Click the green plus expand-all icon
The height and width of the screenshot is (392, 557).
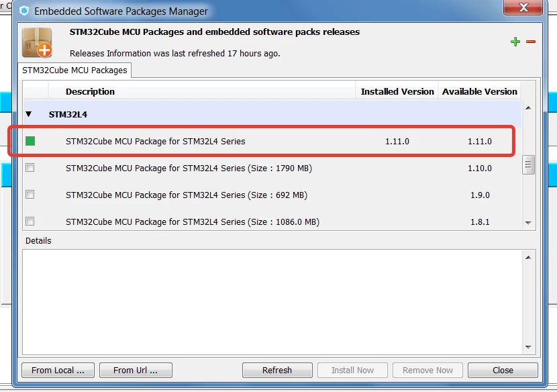(515, 42)
